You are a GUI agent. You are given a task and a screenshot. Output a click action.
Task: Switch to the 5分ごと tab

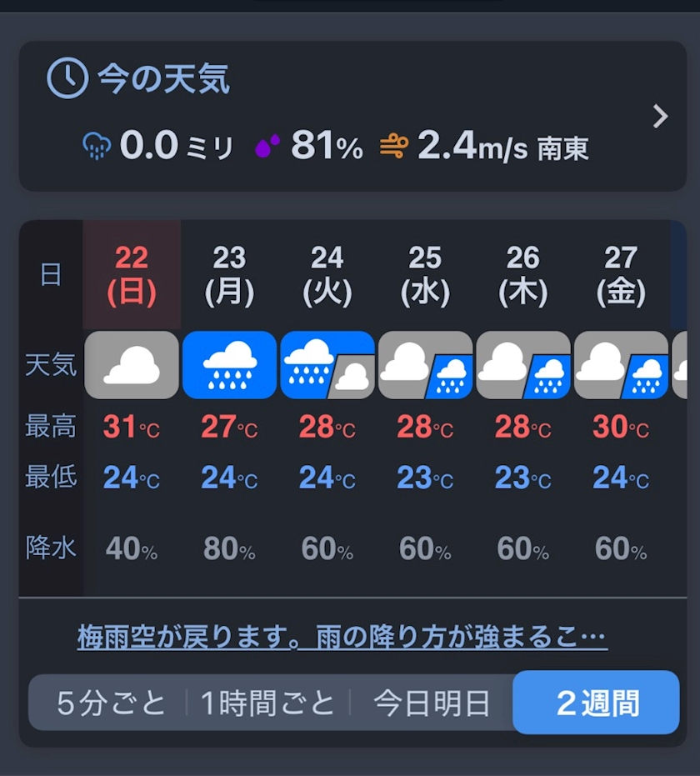111,703
